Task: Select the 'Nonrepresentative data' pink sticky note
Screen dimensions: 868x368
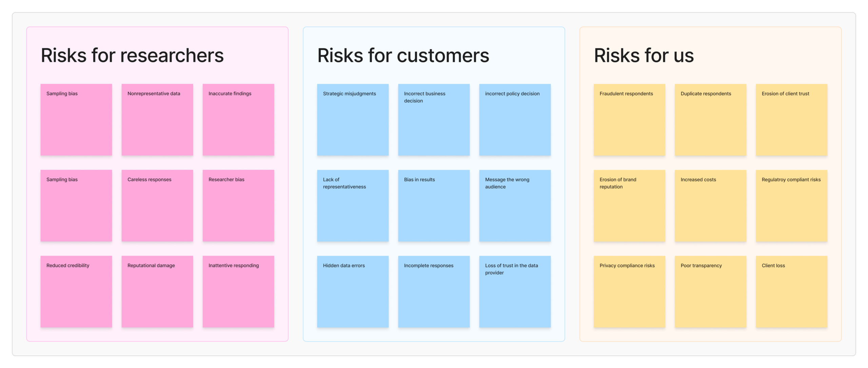Action: [157, 119]
